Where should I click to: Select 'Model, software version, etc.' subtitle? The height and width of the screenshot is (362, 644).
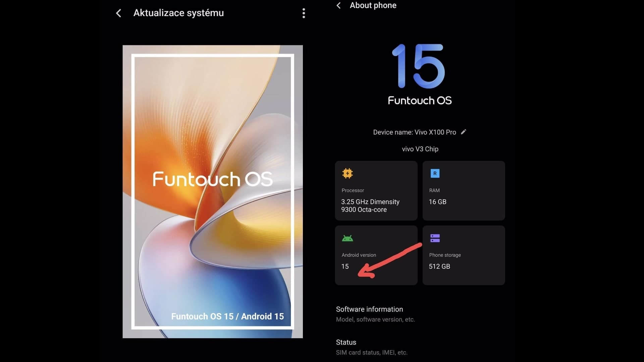(375, 319)
